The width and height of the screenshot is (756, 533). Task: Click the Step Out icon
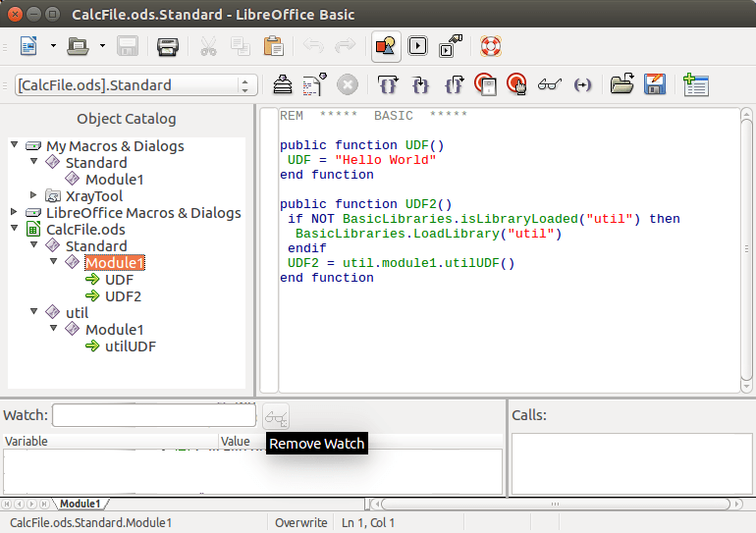pos(454,85)
